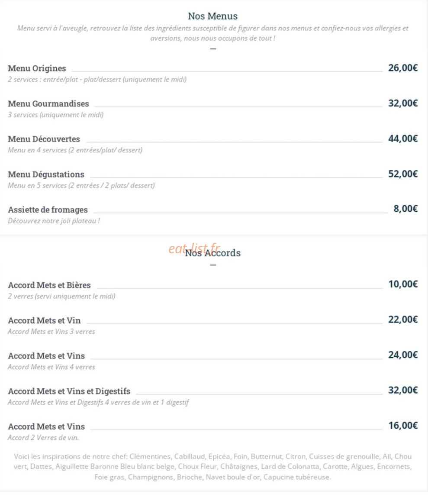Choose the Assiette de fromages item
Viewport: 428px width, 504px height.
coord(48,210)
